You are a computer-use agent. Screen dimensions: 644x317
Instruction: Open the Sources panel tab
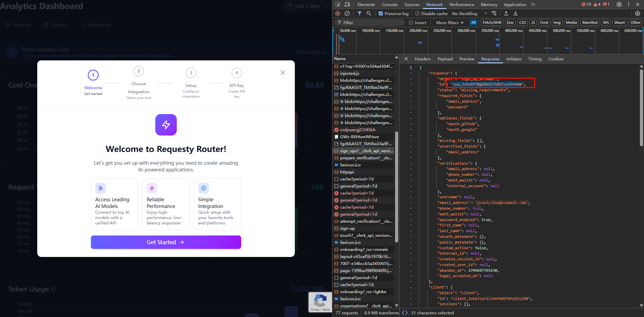412,4
